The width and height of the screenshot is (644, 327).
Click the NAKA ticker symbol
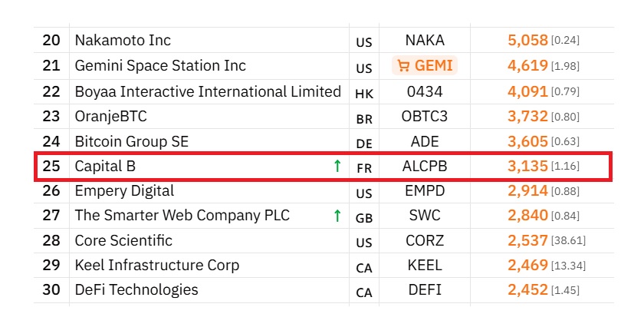425,41
